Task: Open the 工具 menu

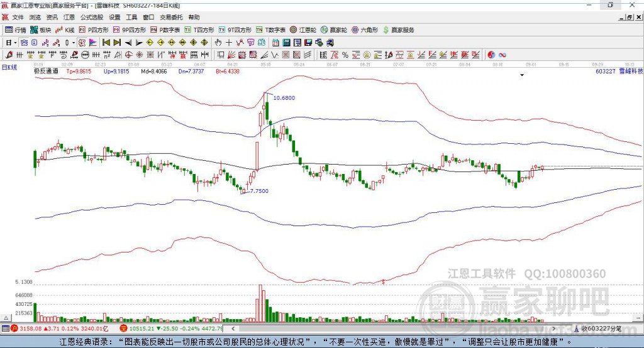Action: (131, 17)
